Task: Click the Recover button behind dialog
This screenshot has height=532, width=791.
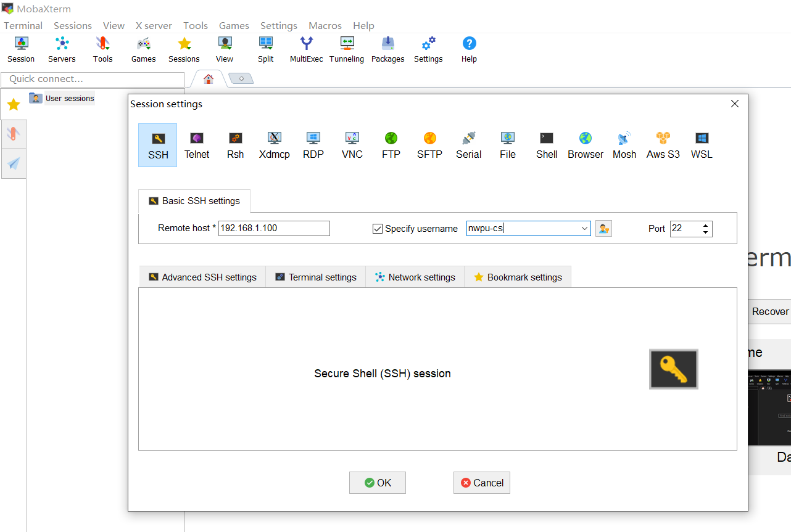Action: point(770,311)
